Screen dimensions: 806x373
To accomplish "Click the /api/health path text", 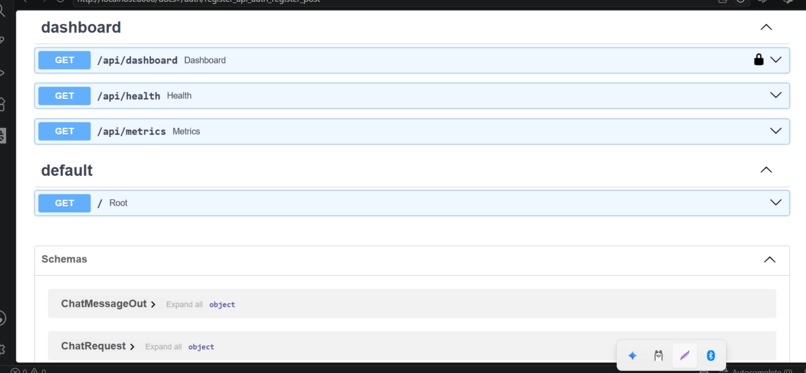I will (129, 96).
